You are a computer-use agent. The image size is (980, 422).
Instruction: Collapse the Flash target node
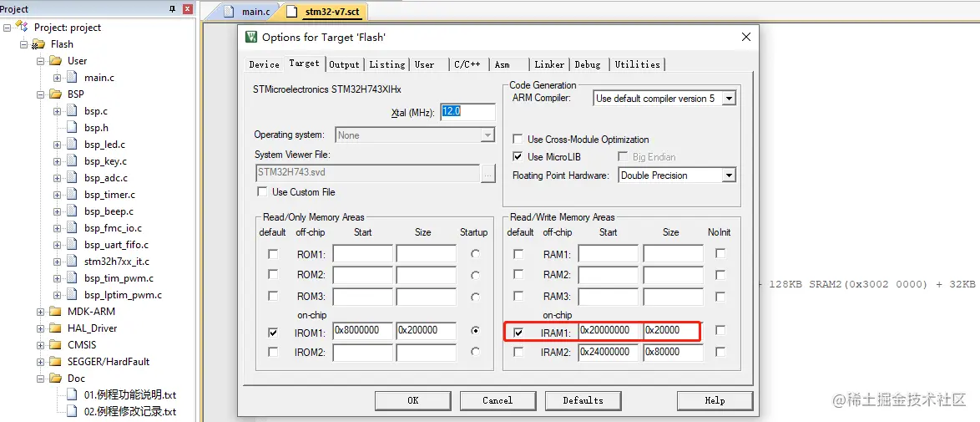pos(23,43)
